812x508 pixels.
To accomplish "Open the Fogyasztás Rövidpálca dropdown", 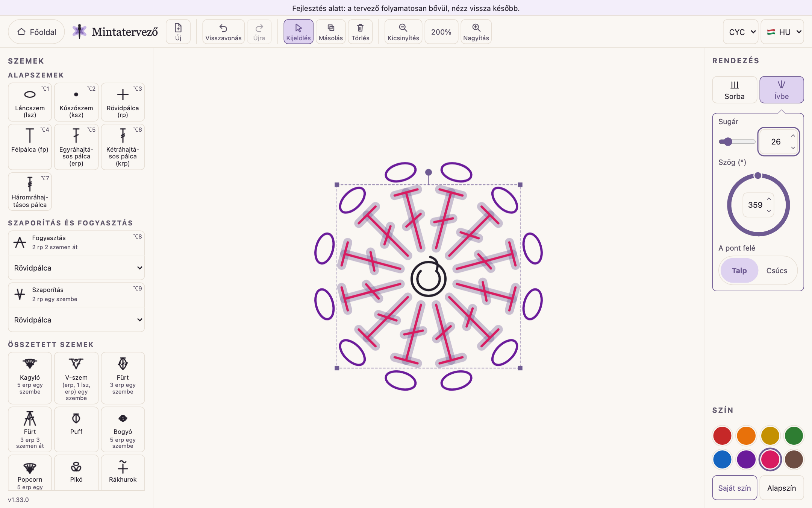I will point(76,268).
